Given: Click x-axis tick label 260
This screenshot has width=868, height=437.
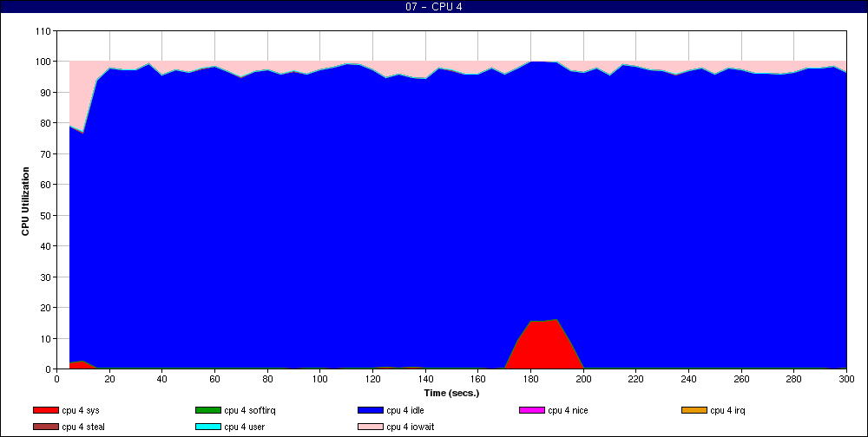Looking at the screenshot, I should (742, 379).
